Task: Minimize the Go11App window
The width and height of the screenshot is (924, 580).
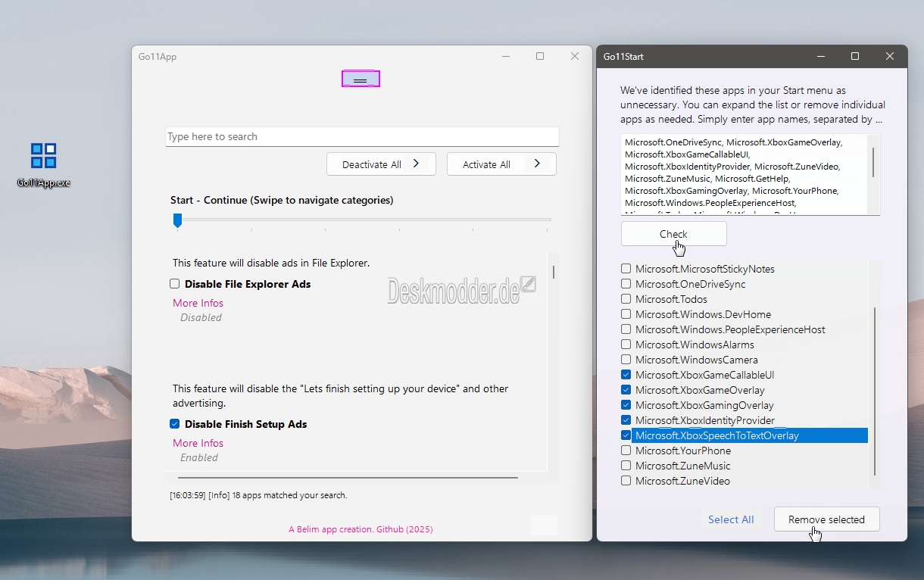Action: [x=505, y=57]
